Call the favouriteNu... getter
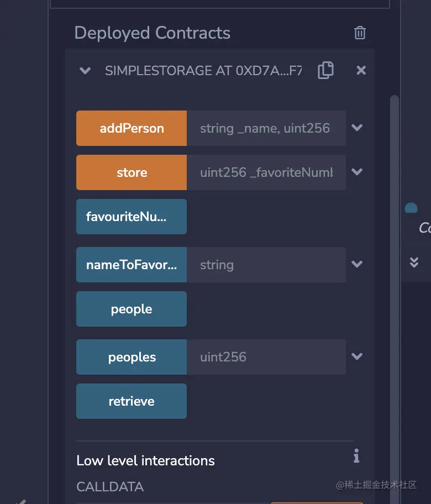 132,217
